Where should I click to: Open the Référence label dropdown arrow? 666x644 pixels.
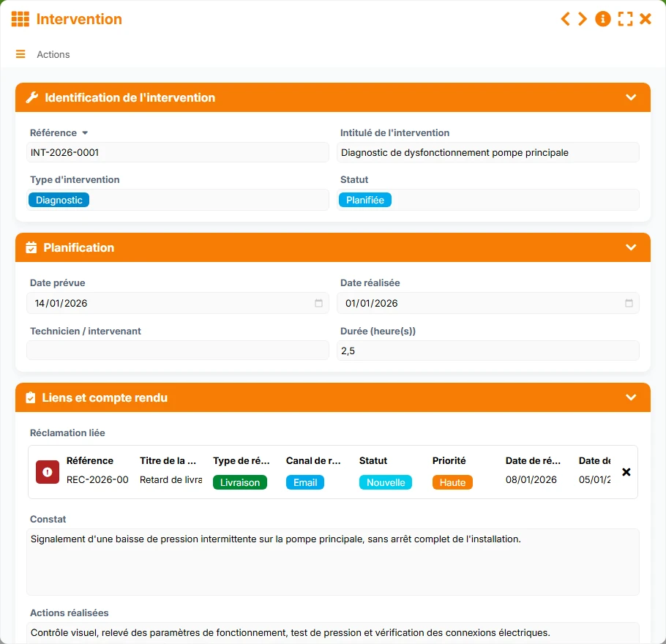[85, 133]
